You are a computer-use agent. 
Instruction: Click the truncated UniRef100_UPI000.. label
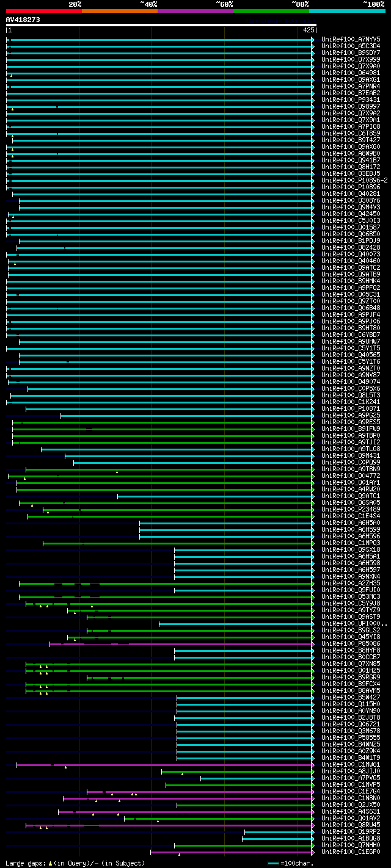point(354,623)
